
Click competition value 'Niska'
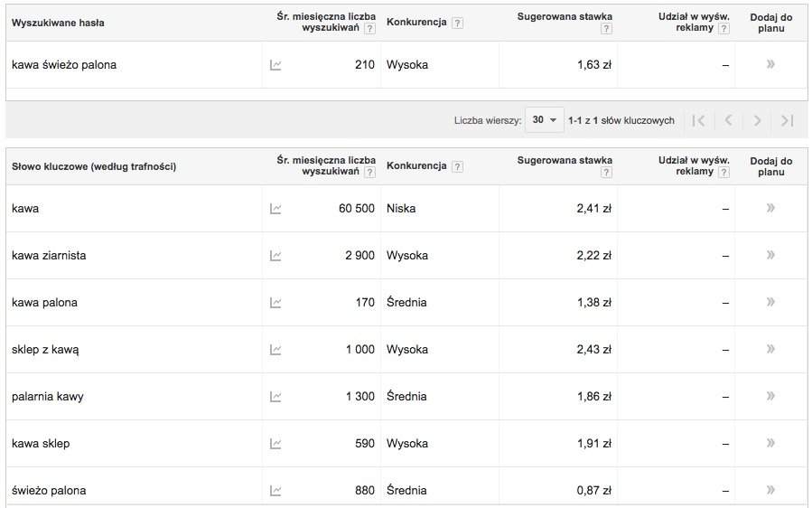click(401, 209)
